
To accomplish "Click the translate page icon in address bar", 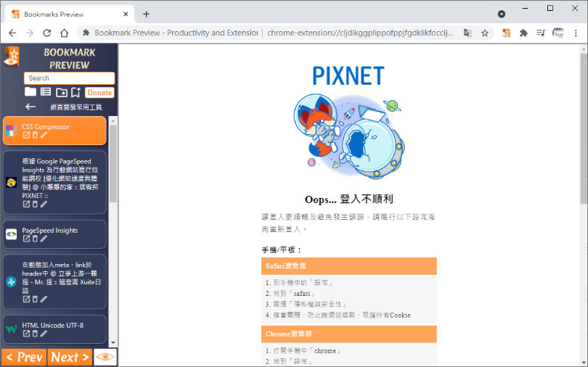I will tap(467, 33).
